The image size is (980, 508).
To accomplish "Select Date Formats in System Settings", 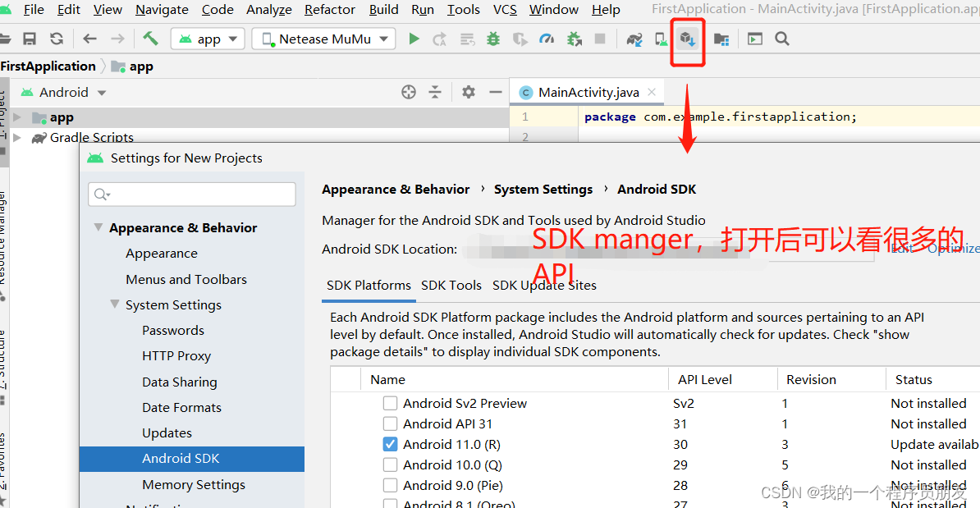I will coord(182,407).
